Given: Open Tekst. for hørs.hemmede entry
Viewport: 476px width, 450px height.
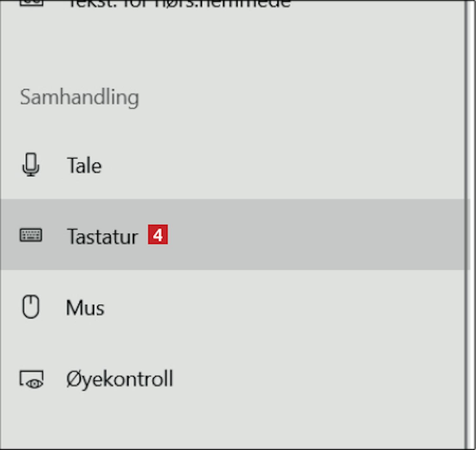Looking at the screenshot, I should 179,4.
